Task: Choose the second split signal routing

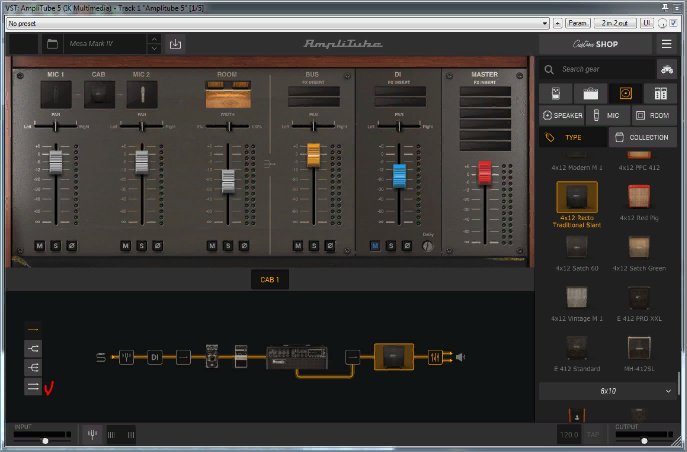Action: [x=33, y=349]
